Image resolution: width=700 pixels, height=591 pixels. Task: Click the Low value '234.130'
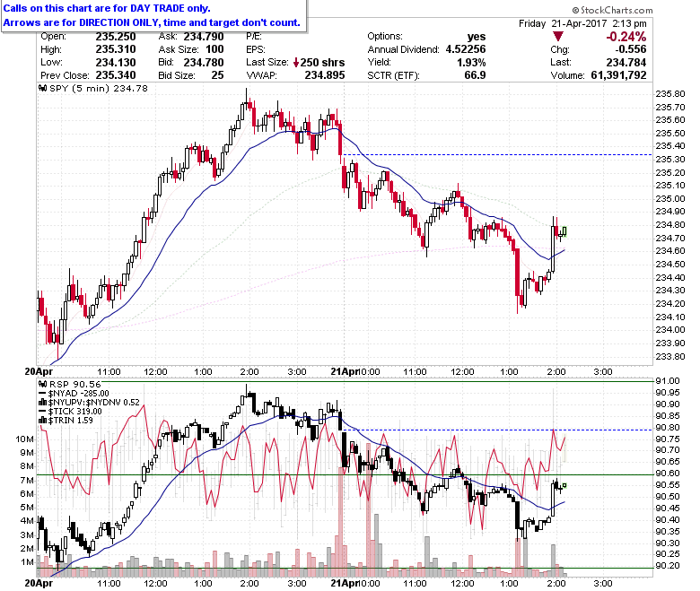click(x=116, y=63)
